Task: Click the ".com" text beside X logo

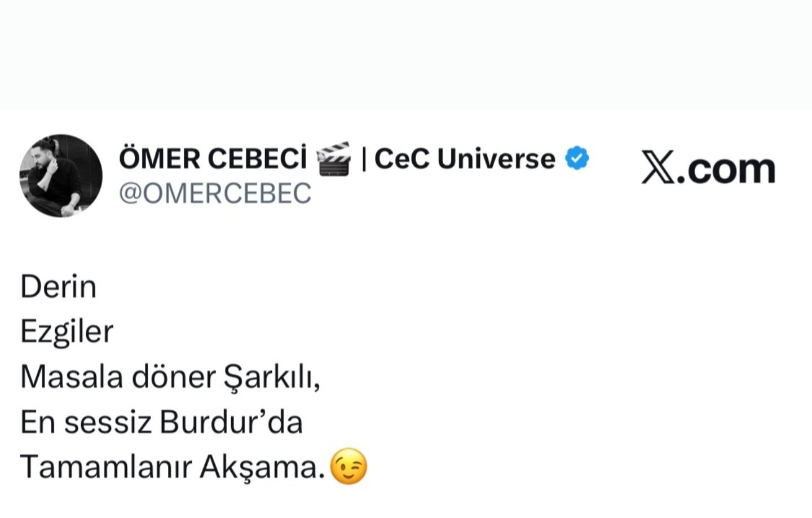Action: tap(725, 169)
